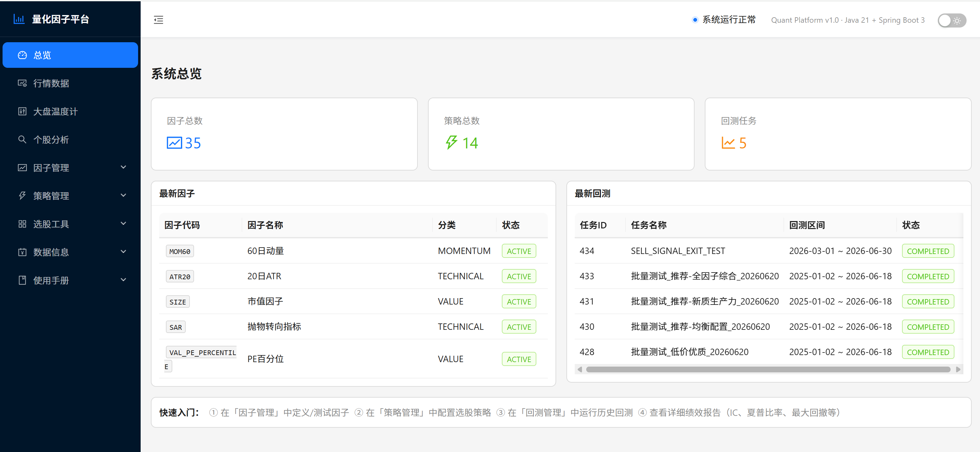Click the horizontal scrollbar under 最新回测 table
Image resolution: width=980 pixels, height=452 pixels.
(768, 369)
